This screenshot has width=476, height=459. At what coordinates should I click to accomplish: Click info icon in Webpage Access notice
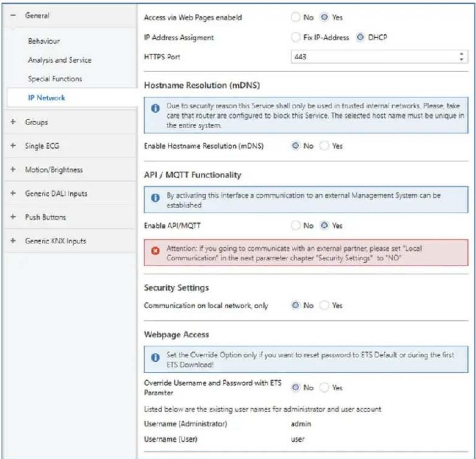click(x=156, y=357)
